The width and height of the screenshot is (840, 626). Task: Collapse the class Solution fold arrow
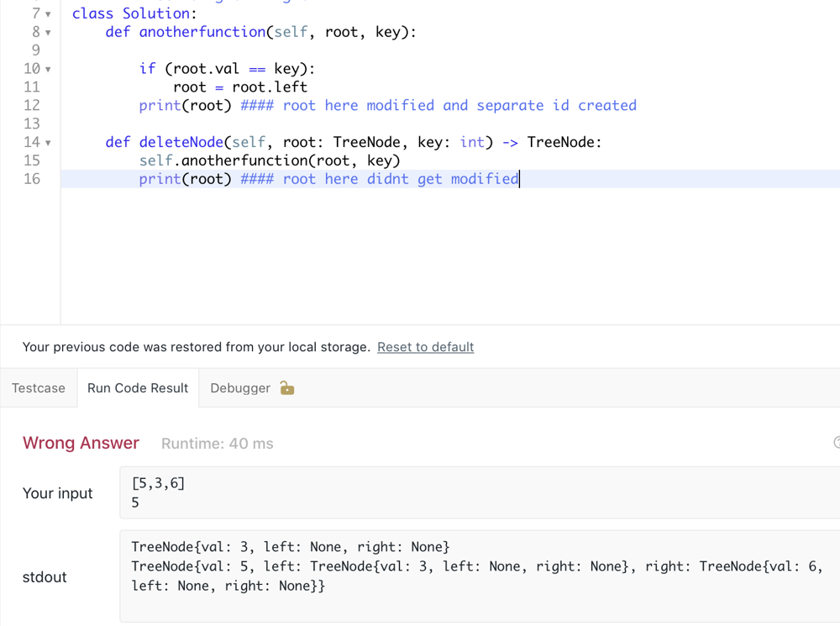click(48, 14)
